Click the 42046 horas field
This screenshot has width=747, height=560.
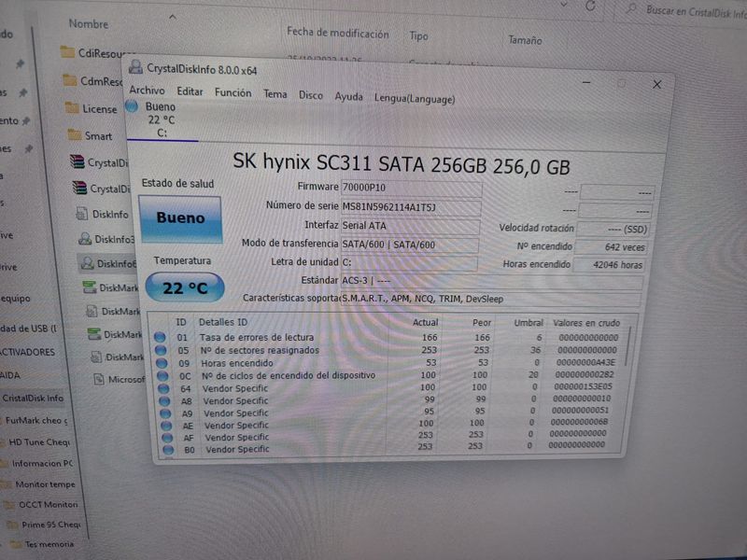click(610, 265)
